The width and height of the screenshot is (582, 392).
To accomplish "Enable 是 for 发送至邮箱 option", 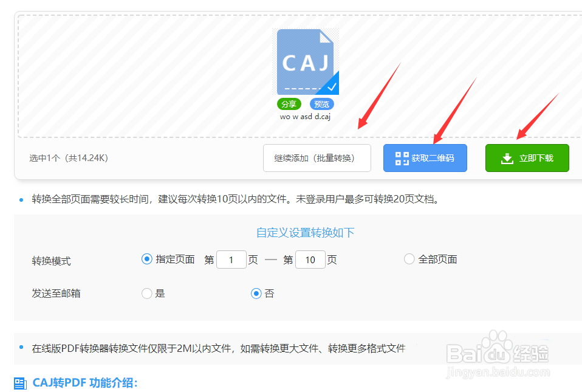I will click(x=146, y=293).
